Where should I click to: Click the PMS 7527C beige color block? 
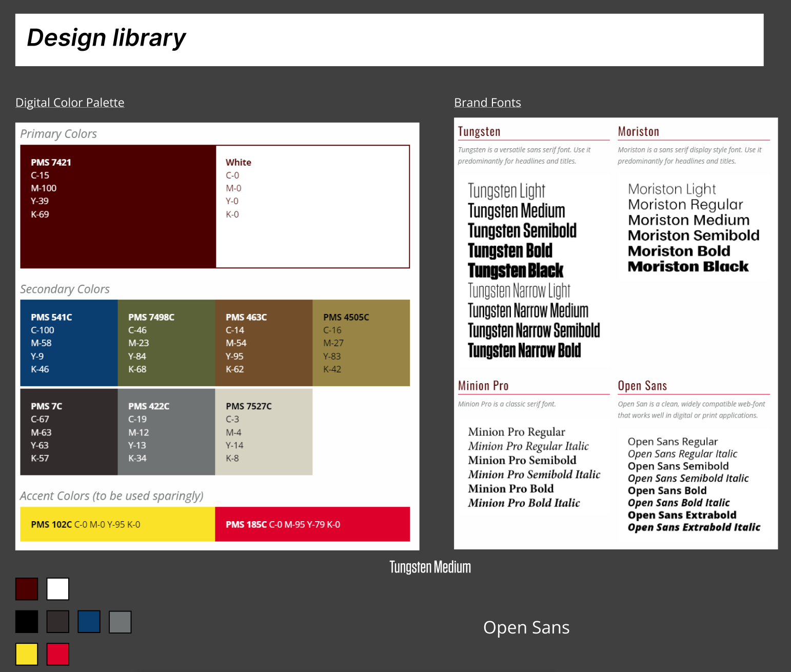264,432
